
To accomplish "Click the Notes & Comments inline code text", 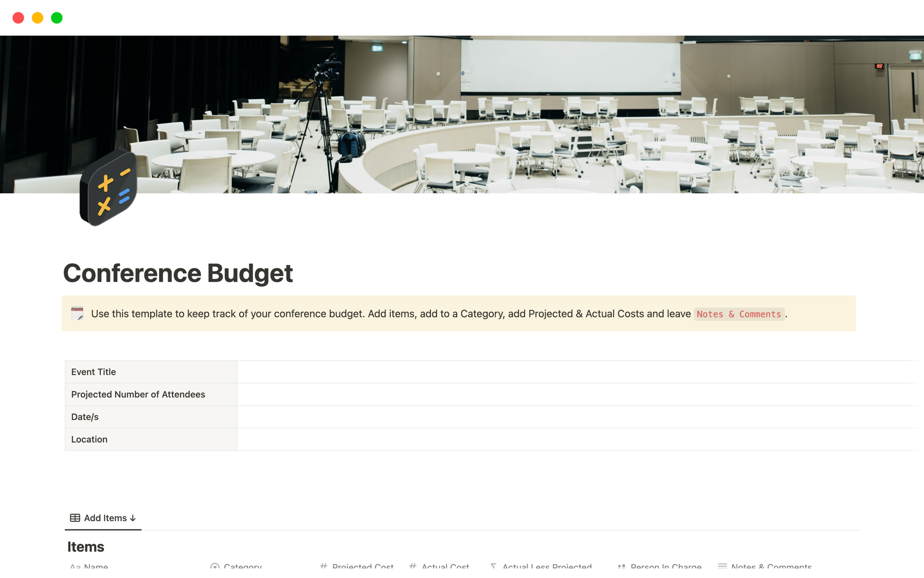I will pos(739,314).
